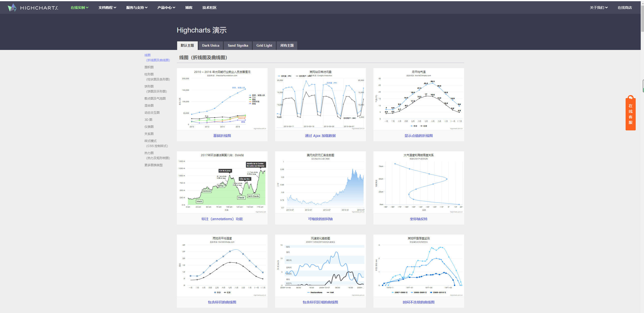644x313 pixels.
Task: Click the 风速变化趋势图 thumbnail
Action: pos(320,266)
